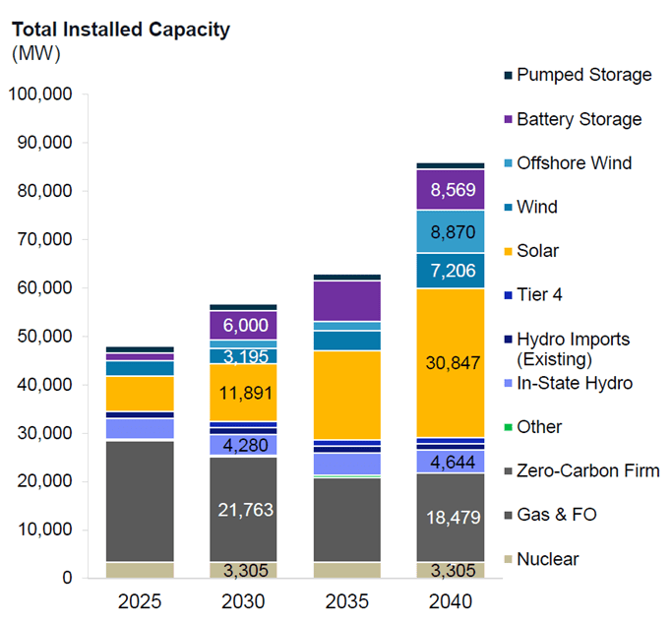This screenshot has width=672, height=623.
Task: Select the Offshore Wind legend swatch
Action: pos(508,163)
